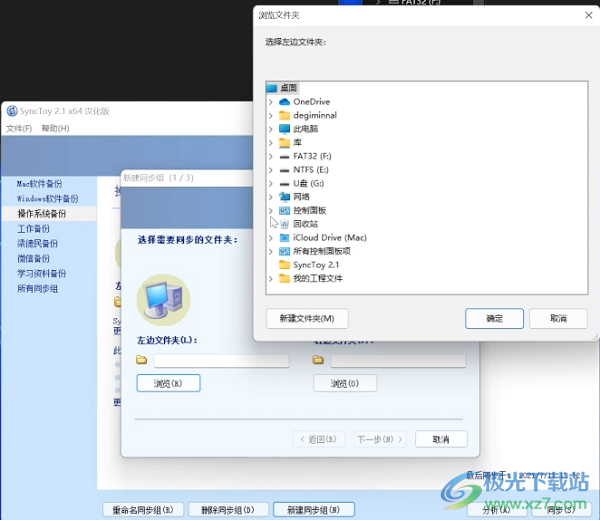Expand the 我的工程文件 folder node
The height and width of the screenshot is (520, 600).
(271, 279)
